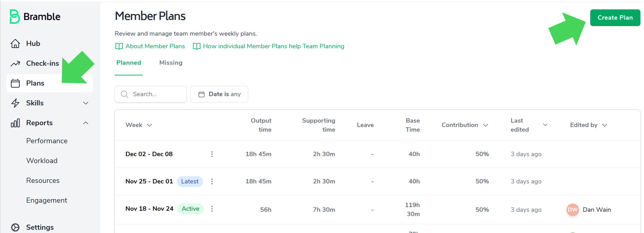Open the Date is any filter
The image size is (644, 233).
click(x=219, y=94)
